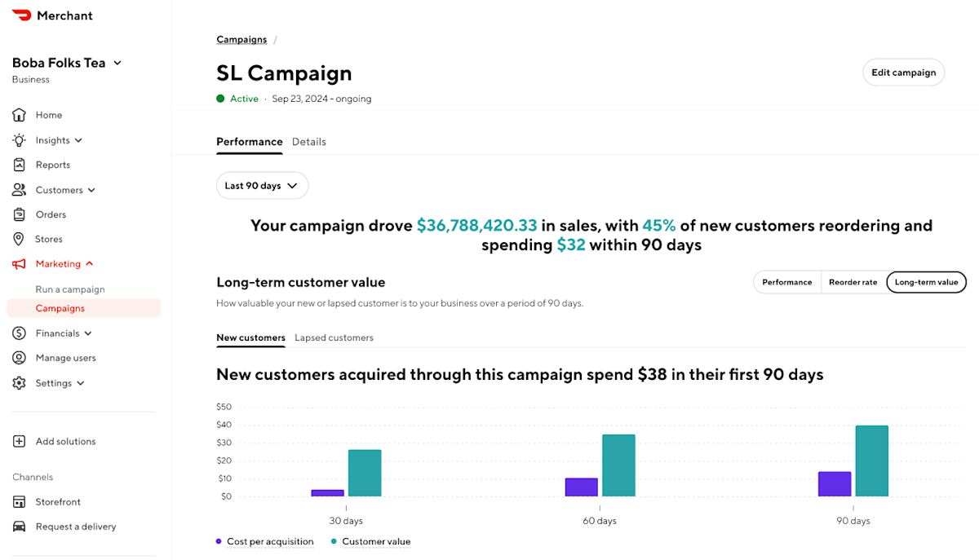Click the Home house icon
979x560 pixels.
pos(19,115)
